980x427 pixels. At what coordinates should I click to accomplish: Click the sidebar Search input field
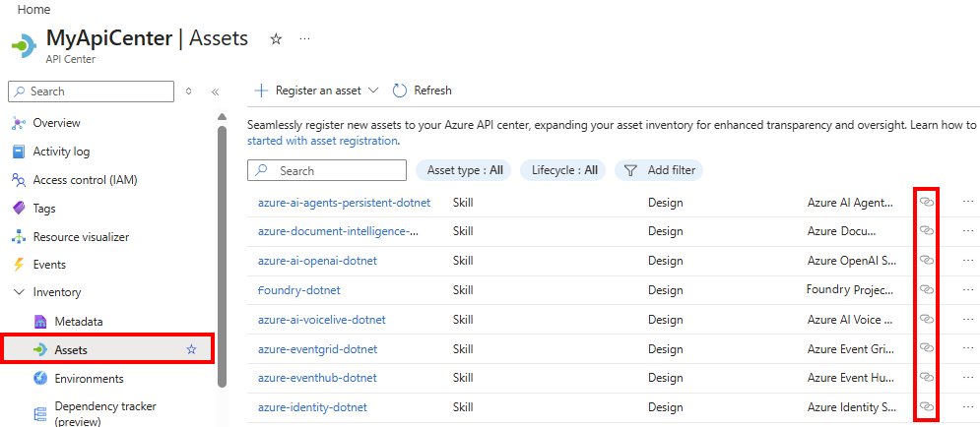point(92,91)
